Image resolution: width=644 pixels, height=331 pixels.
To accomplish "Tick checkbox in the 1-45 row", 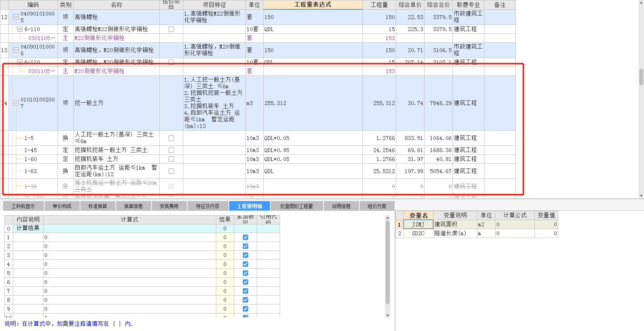I will (171, 150).
